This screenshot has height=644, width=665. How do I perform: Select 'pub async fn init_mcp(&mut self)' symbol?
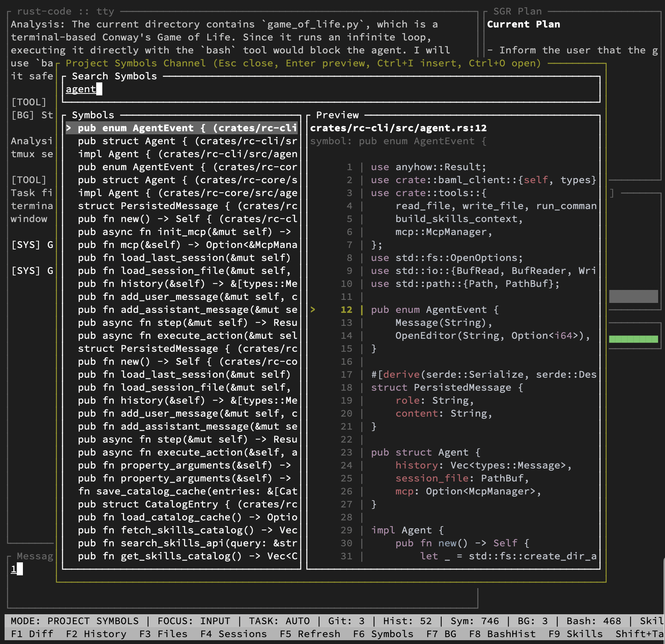click(x=182, y=232)
